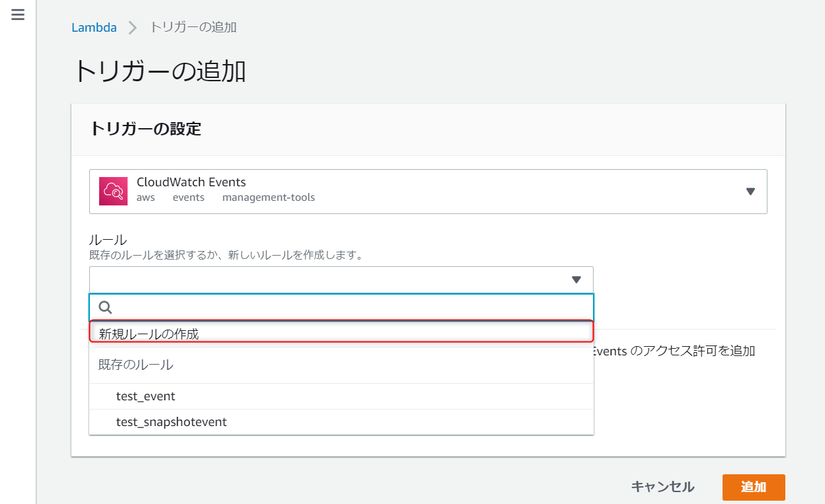Click the page heading トリガーの追加
The width and height of the screenshot is (825, 504).
(159, 71)
